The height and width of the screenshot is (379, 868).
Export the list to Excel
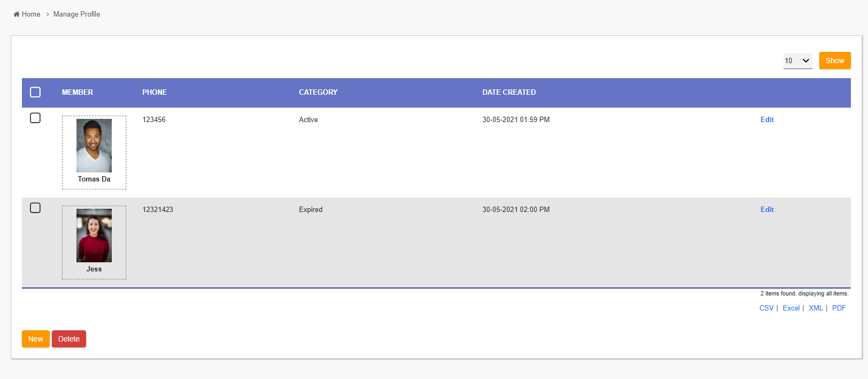click(x=791, y=308)
